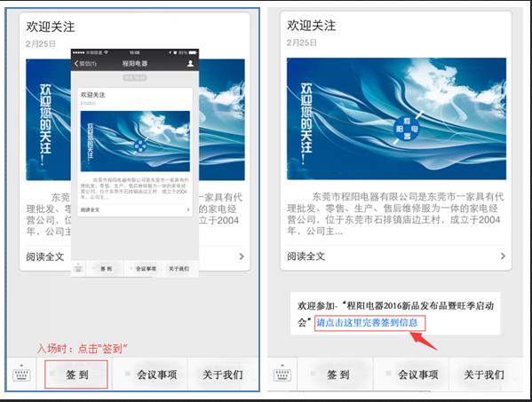The image size is (532, 402).
Task: Open the 签到 menu in the left panel
Action: tap(76, 374)
